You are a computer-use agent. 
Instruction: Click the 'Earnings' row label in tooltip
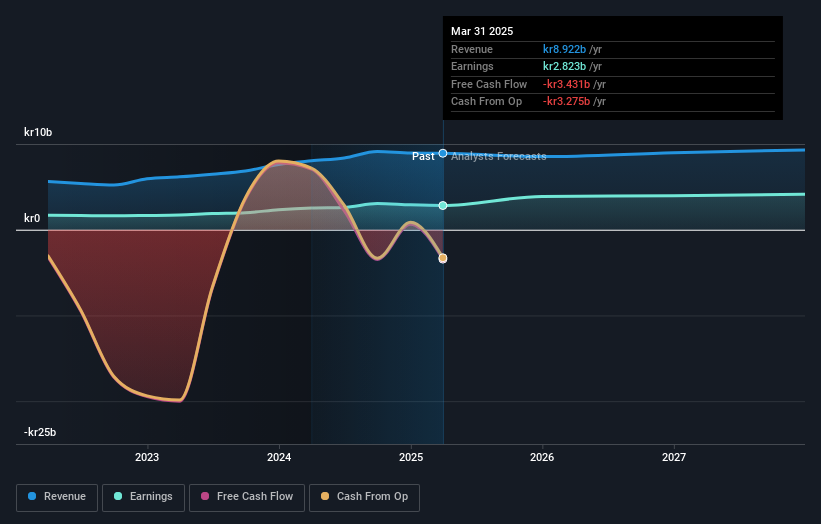(472, 66)
